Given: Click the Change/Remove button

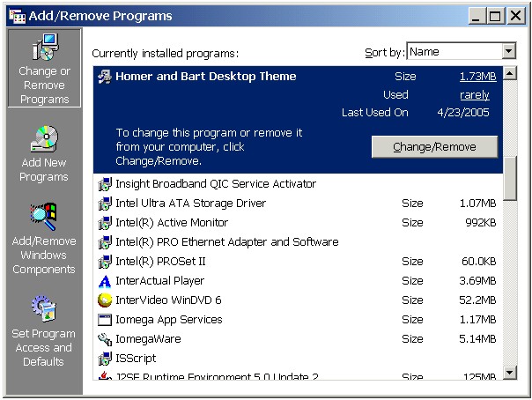Looking at the screenshot, I should pos(434,147).
